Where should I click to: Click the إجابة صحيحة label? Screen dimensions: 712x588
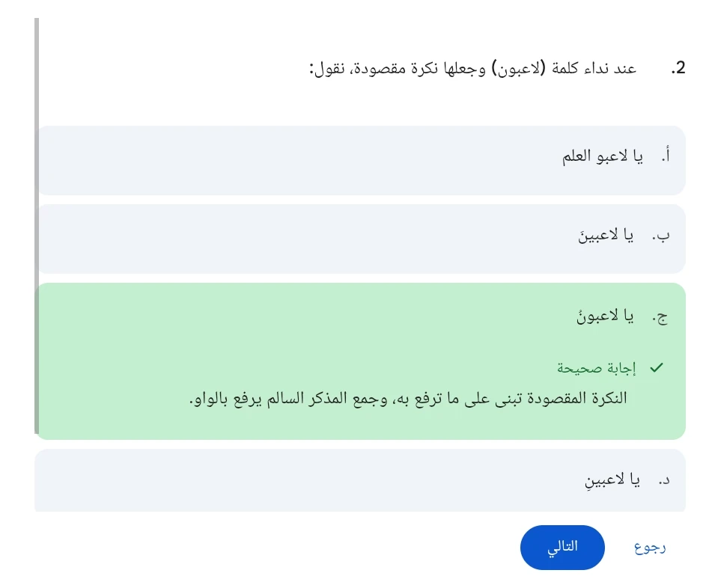click(x=597, y=367)
